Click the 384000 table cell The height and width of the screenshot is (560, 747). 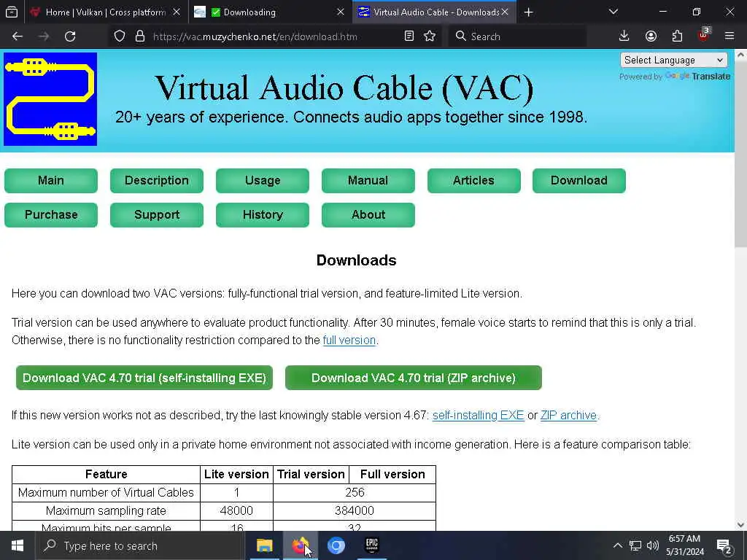tap(355, 510)
